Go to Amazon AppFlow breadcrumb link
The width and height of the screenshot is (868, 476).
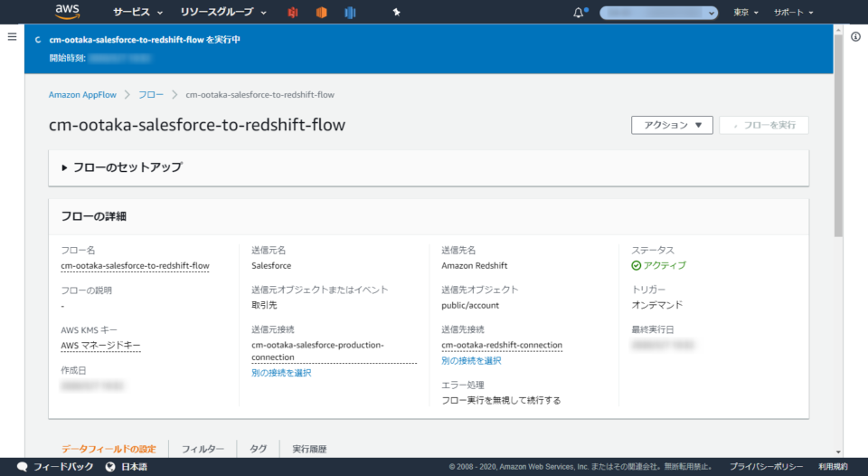tap(82, 95)
